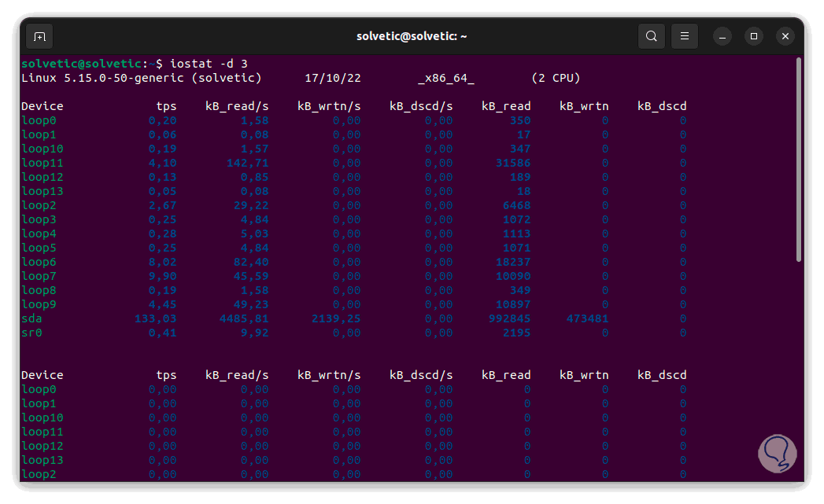Click the first kB_wrtn/s column header
Image resolution: width=824 pixels, height=504 pixels.
(x=329, y=106)
